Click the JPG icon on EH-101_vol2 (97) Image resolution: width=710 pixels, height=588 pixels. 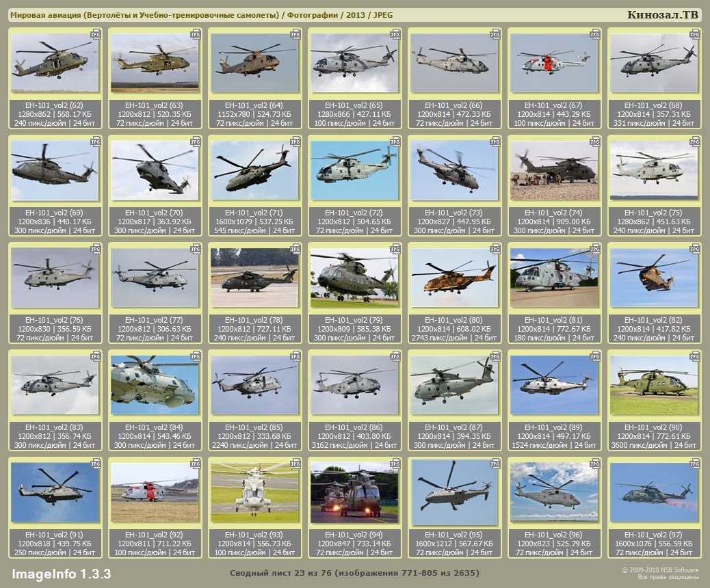point(695,463)
